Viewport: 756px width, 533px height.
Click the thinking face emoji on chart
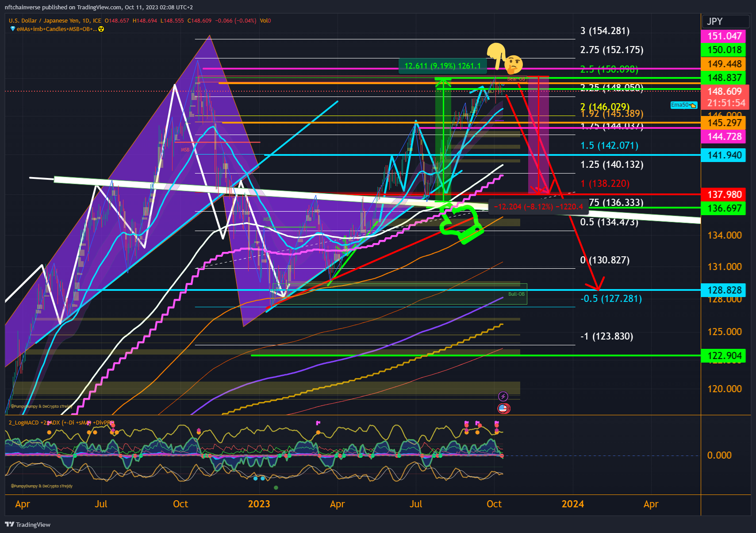coord(513,65)
